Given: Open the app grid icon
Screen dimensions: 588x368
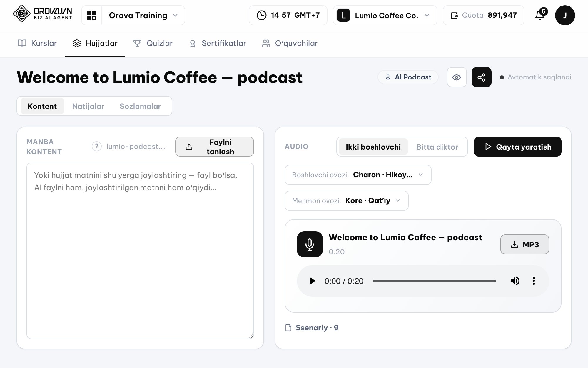Looking at the screenshot, I should coord(91,15).
